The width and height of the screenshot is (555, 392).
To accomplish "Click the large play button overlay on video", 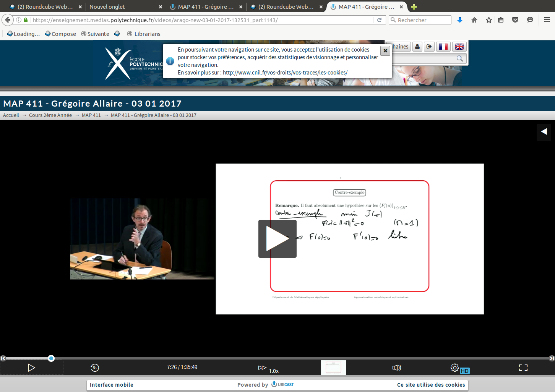I will (x=277, y=239).
